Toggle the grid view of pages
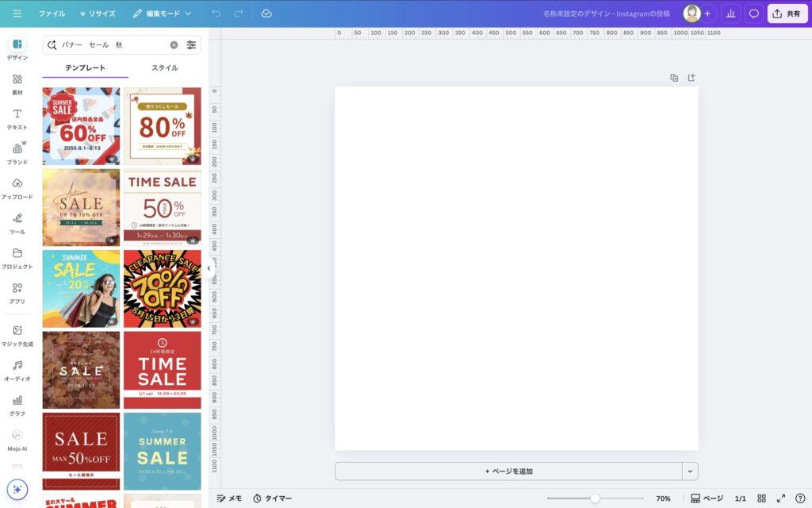812x508 pixels. point(761,498)
